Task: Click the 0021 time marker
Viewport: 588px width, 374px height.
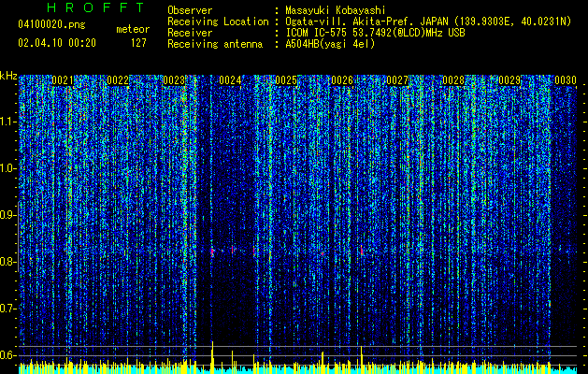Action: coord(63,80)
